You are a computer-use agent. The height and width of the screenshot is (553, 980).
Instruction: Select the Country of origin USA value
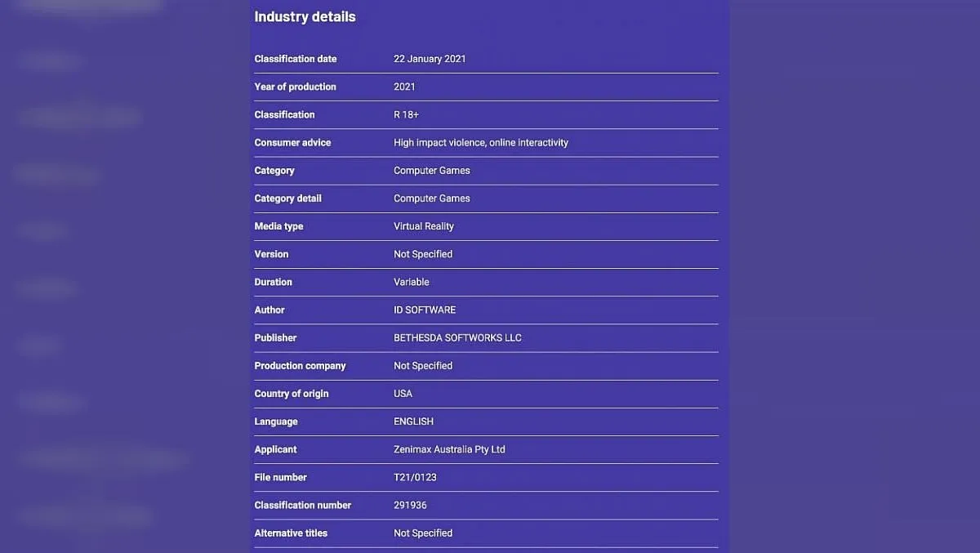tap(403, 394)
